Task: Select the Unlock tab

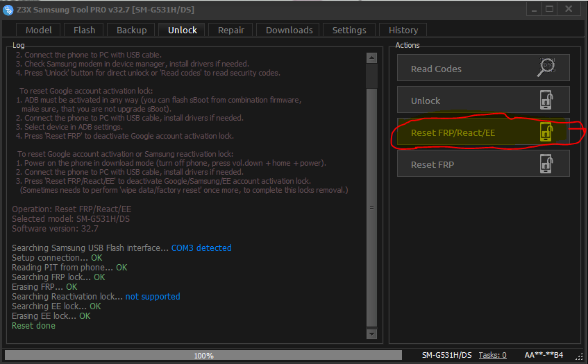Action: tap(183, 30)
